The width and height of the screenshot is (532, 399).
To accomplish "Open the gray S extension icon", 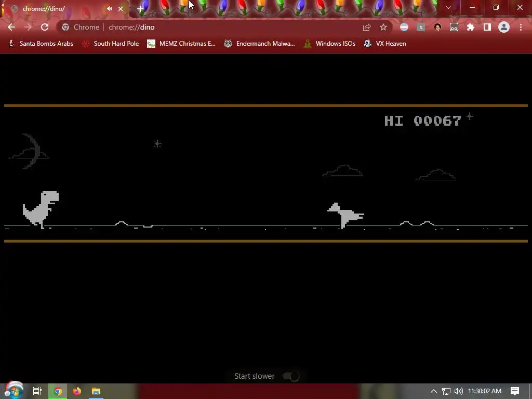I will coord(421,27).
